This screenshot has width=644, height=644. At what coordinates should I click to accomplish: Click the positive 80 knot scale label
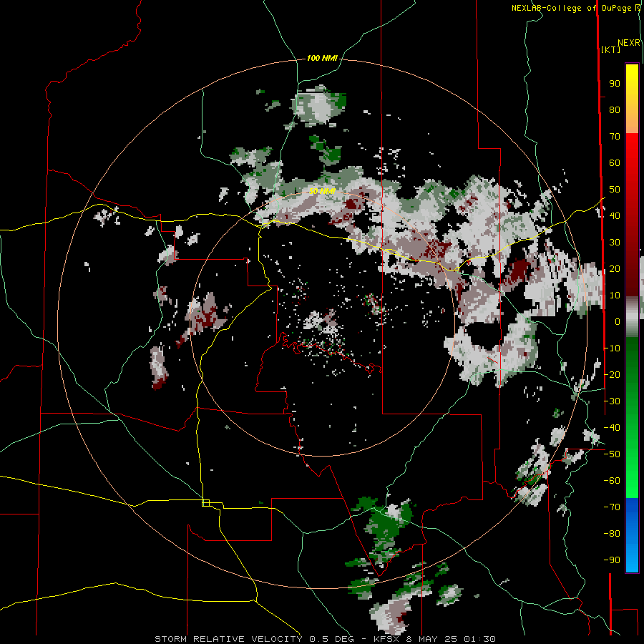[x=615, y=110]
